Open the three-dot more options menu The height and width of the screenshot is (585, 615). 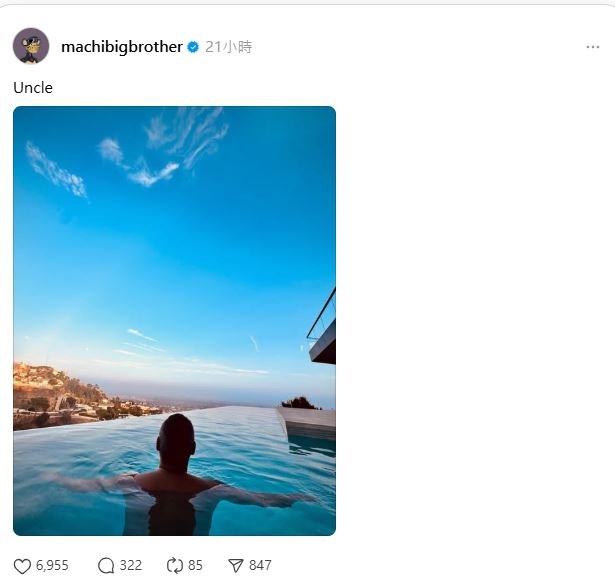(x=593, y=47)
